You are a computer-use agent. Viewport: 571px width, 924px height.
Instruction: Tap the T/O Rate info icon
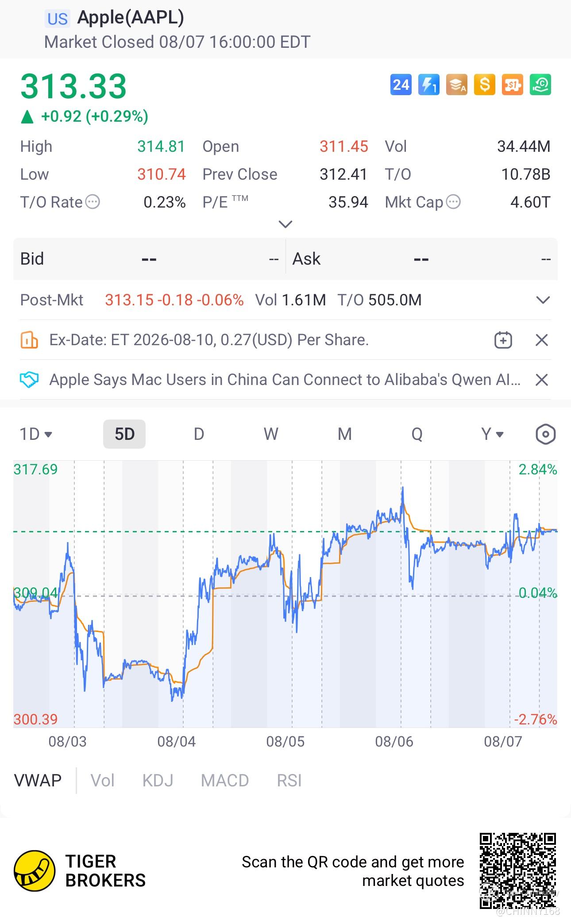coord(93,202)
